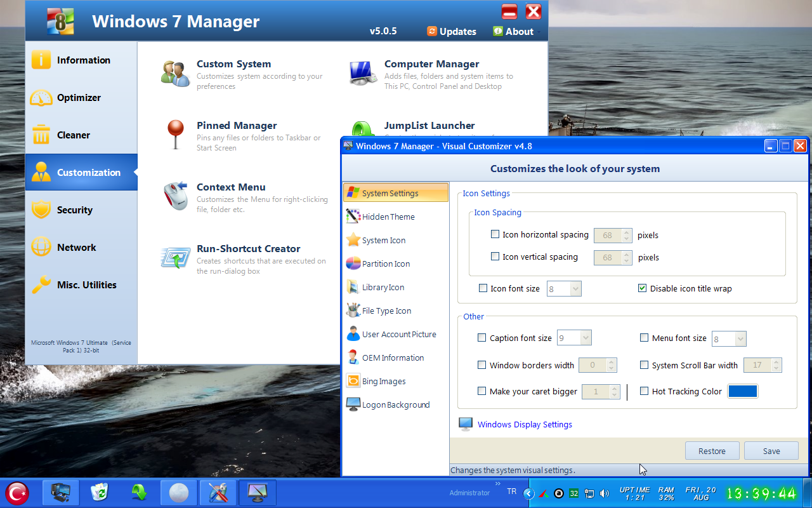
Task: Click the Updates link in header
Action: coord(452,31)
